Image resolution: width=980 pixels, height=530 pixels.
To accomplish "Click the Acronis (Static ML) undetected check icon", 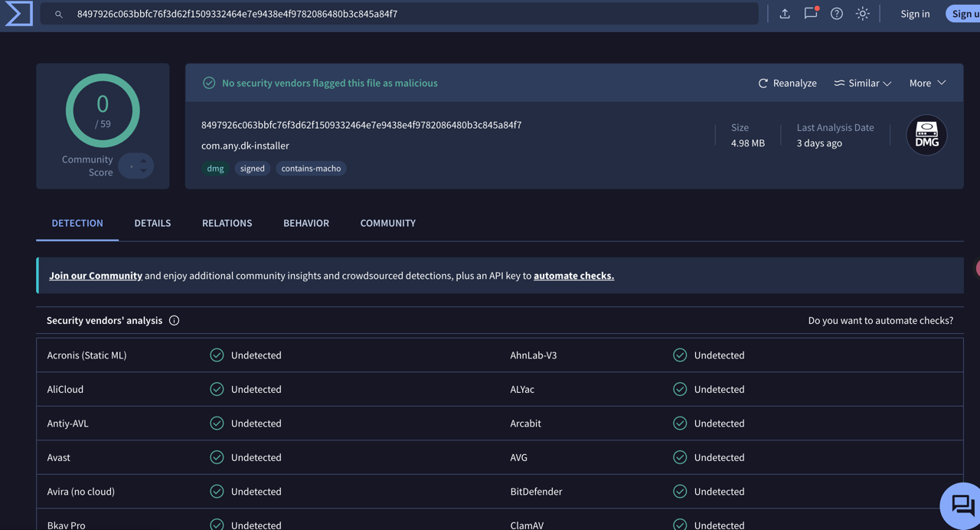I will (217, 355).
